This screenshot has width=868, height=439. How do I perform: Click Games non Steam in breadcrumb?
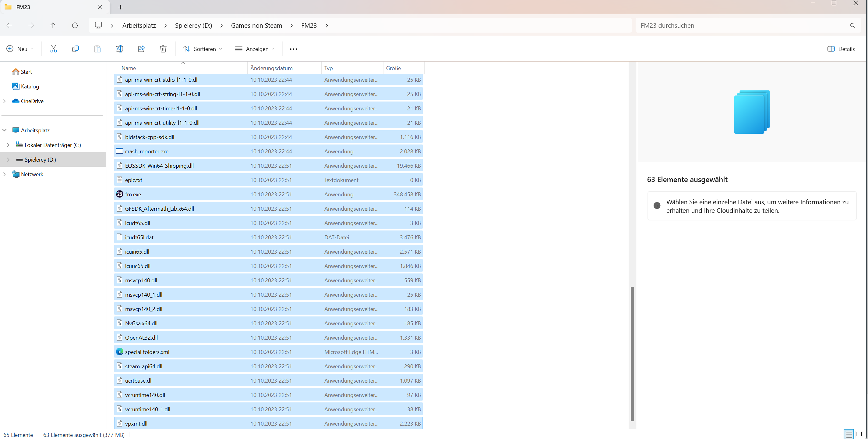pos(256,26)
